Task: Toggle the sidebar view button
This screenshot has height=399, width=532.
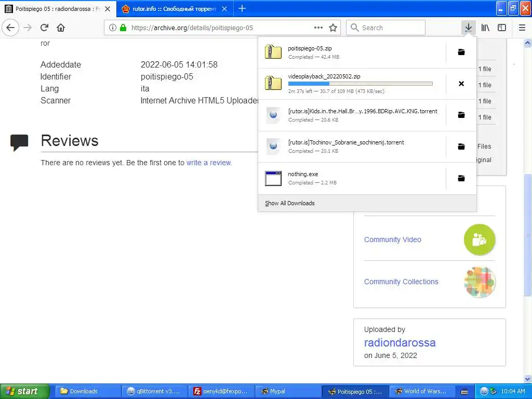Action: 502,28
